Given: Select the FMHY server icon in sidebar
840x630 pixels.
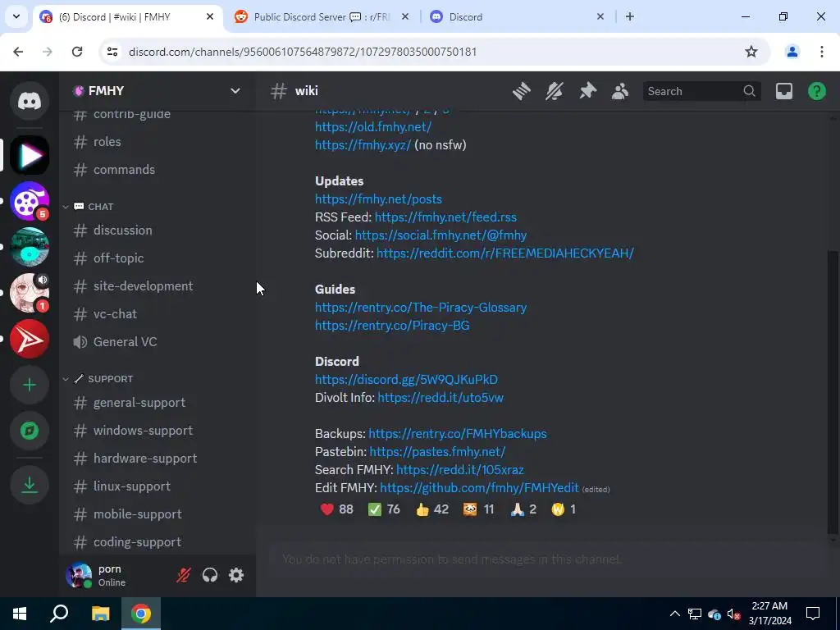Looking at the screenshot, I should pyautogui.click(x=30, y=155).
